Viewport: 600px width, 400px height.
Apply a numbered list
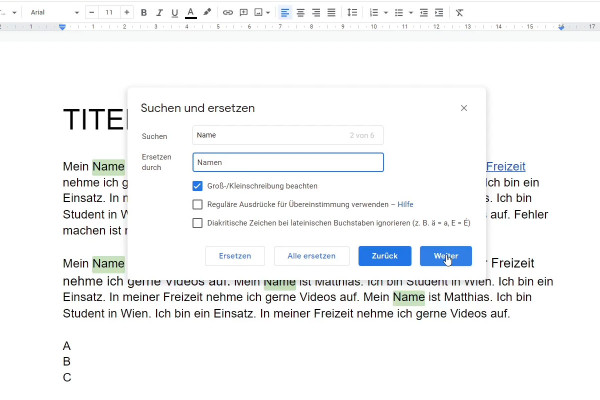(x=374, y=13)
